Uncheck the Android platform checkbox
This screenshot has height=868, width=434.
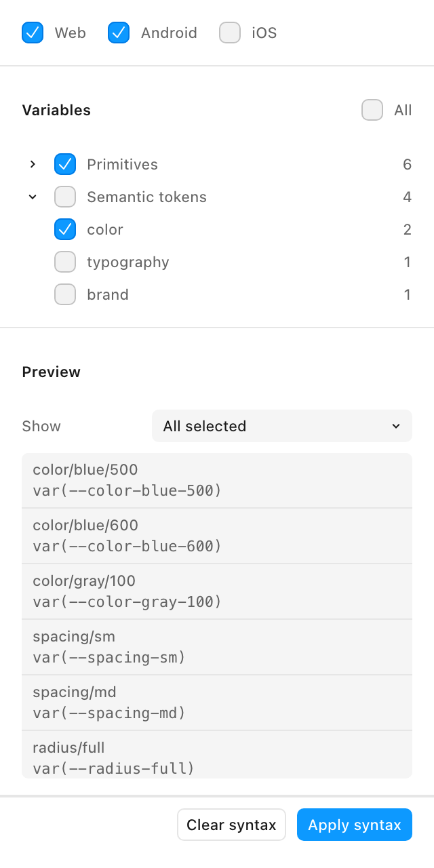click(119, 33)
